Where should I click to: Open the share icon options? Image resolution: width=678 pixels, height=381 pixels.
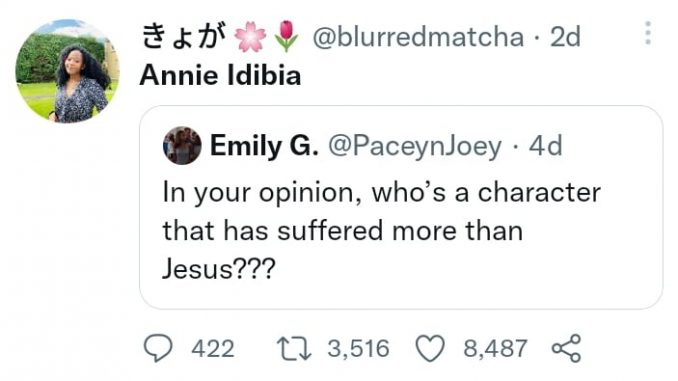[x=566, y=348]
